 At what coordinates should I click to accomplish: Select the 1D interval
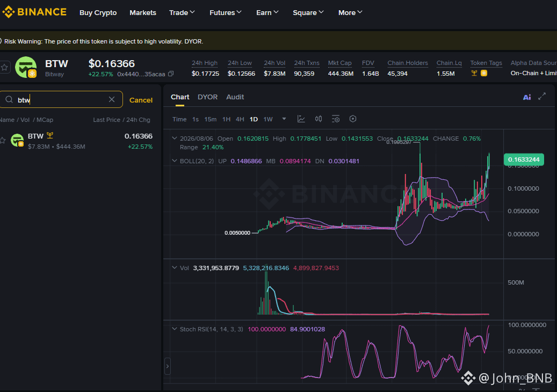(x=254, y=119)
